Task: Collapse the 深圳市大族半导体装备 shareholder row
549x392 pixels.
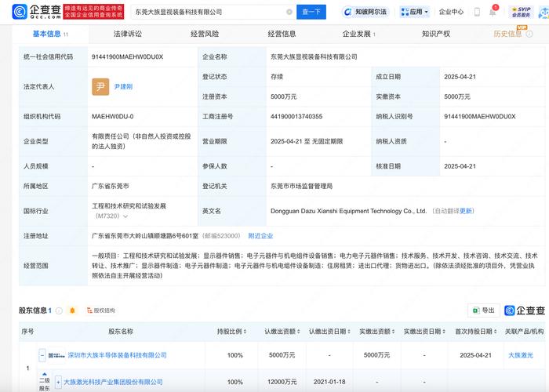Action: coord(42,355)
